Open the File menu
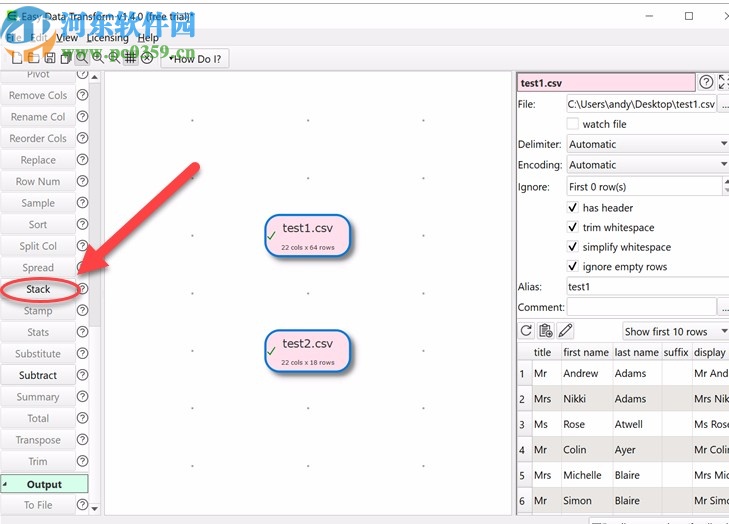 tap(14, 38)
